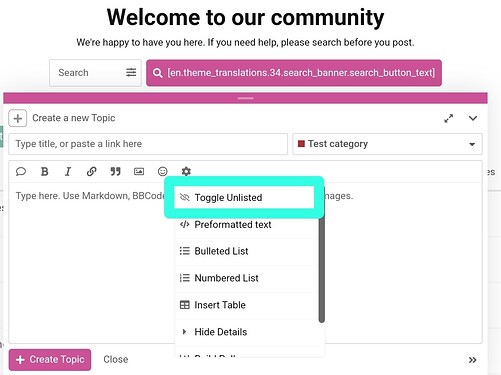Open advanced search filters sliders icon
This screenshot has height=375, width=501.
coord(131,72)
